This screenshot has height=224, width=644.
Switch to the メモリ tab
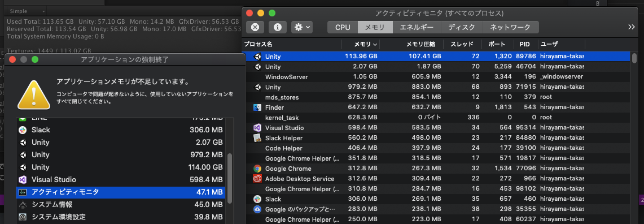coord(375,27)
